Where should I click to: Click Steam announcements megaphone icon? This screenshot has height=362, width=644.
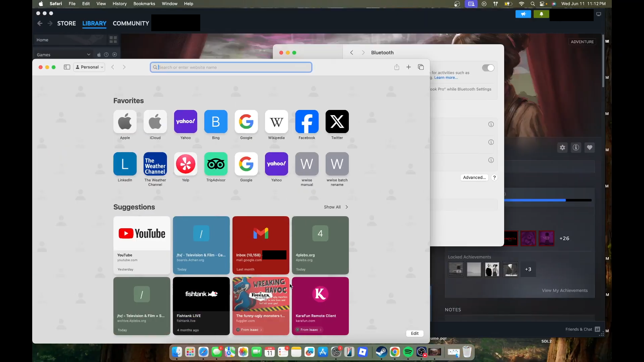[523, 14]
